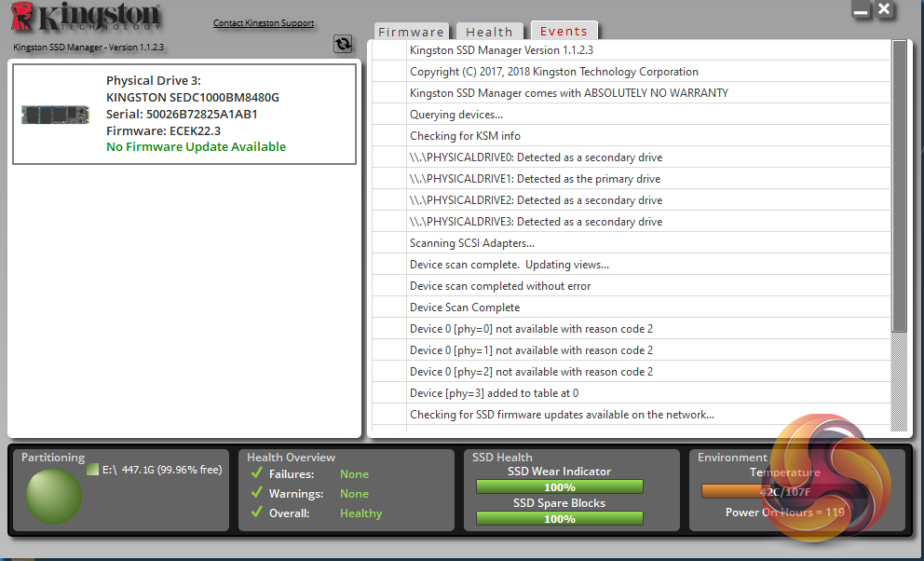Click the SSD Spare Blocks bar
The height and width of the screenshot is (561, 924).
tap(559, 519)
